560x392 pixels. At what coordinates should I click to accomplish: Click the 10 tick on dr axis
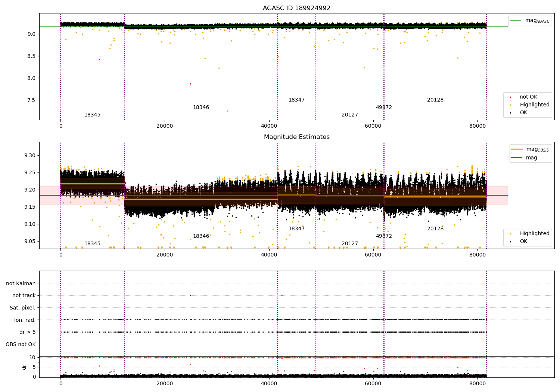coord(32,358)
